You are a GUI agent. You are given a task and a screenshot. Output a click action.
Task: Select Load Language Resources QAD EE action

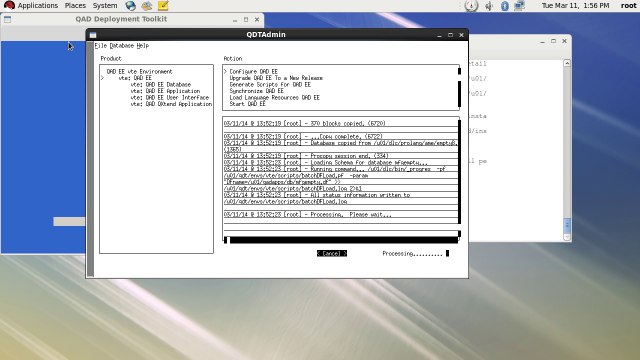pyautogui.click(x=274, y=98)
